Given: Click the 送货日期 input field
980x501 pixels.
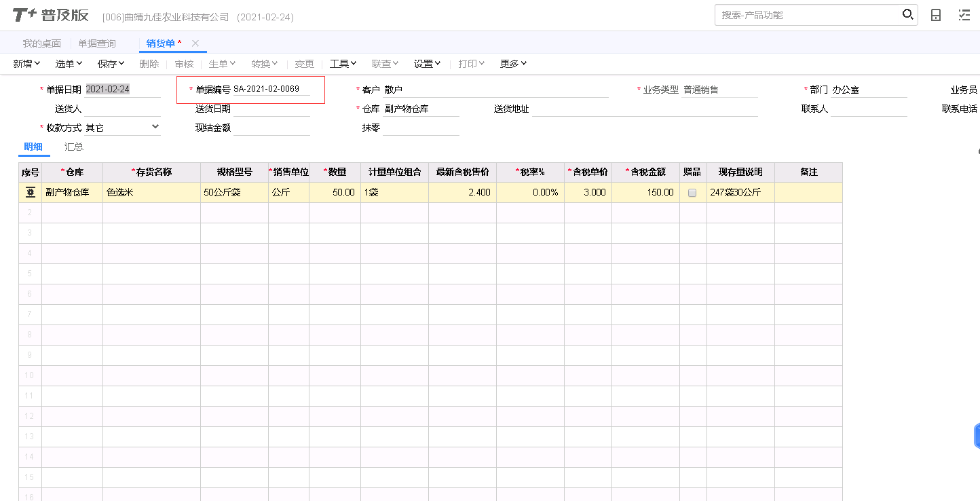Looking at the screenshot, I should click(271, 109).
